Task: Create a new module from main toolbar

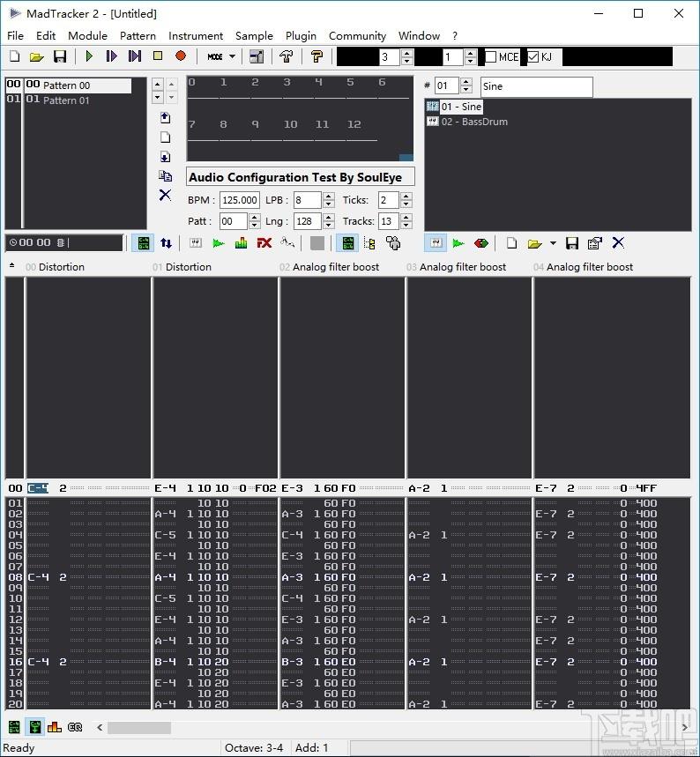Action: tap(15, 56)
